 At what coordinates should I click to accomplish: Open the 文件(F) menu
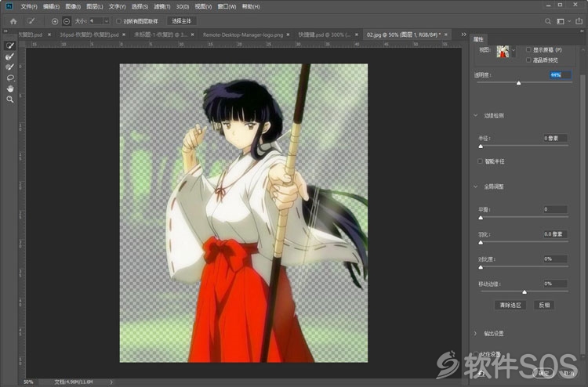29,6
